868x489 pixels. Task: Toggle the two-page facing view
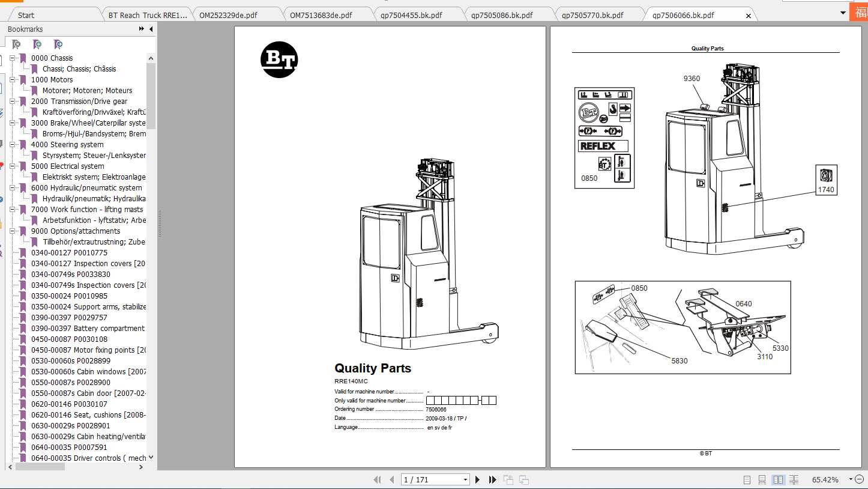coord(778,479)
